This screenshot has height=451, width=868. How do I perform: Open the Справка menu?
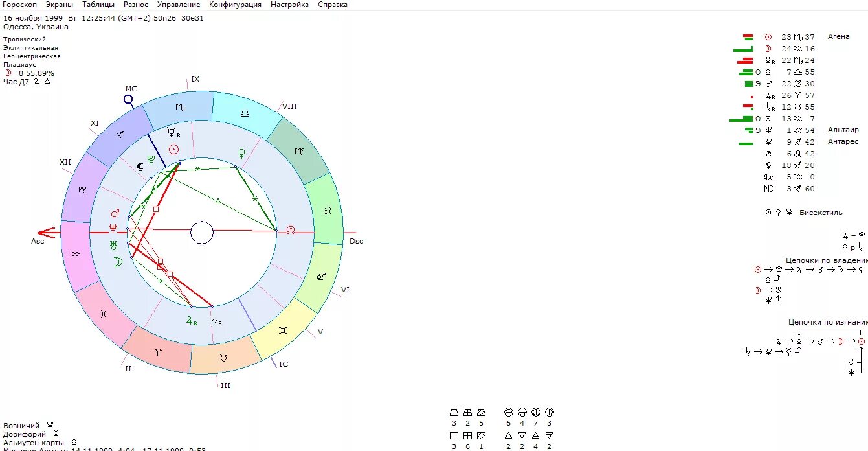tap(333, 5)
